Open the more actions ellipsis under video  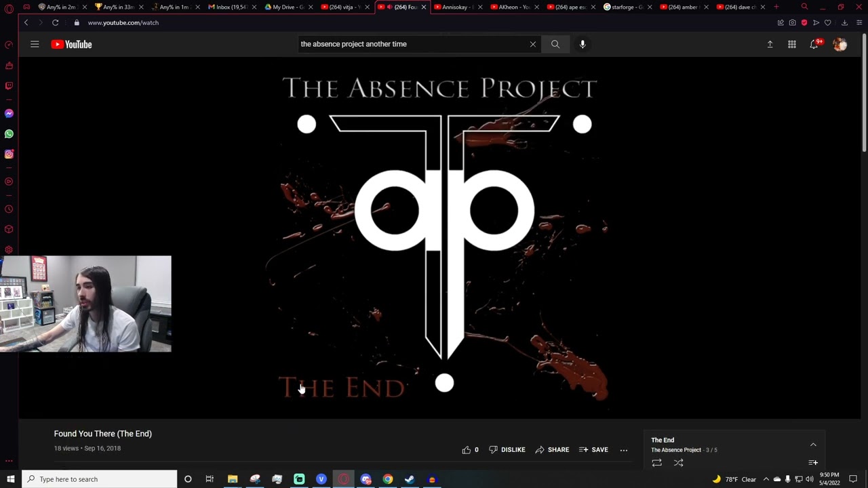[x=624, y=449]
